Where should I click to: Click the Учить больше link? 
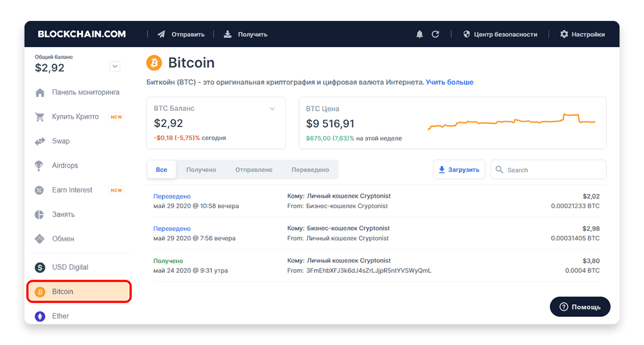point(449,82)
